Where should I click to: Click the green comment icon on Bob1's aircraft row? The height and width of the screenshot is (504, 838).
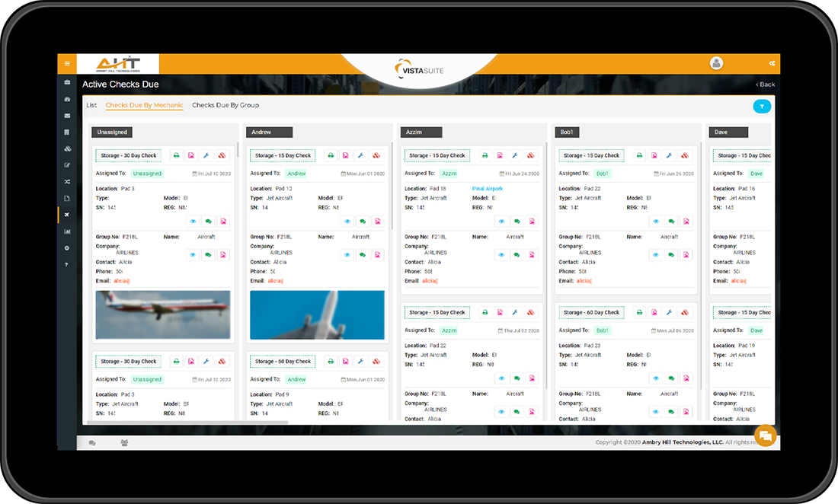pos(671,222)
